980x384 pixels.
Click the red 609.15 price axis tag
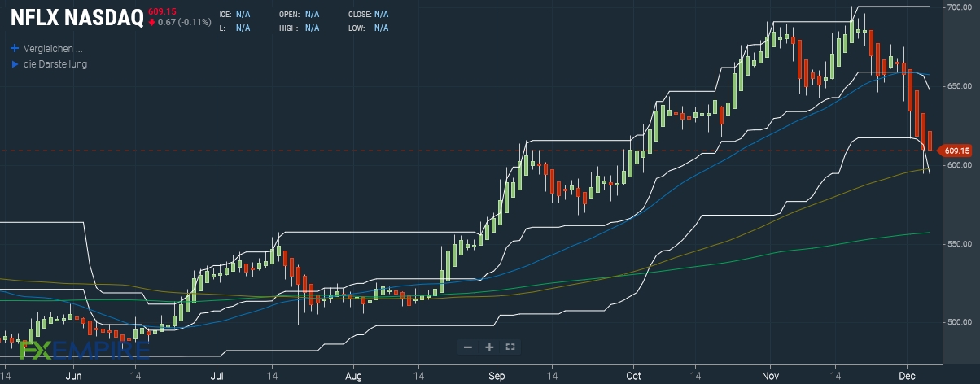pos(955,151)
